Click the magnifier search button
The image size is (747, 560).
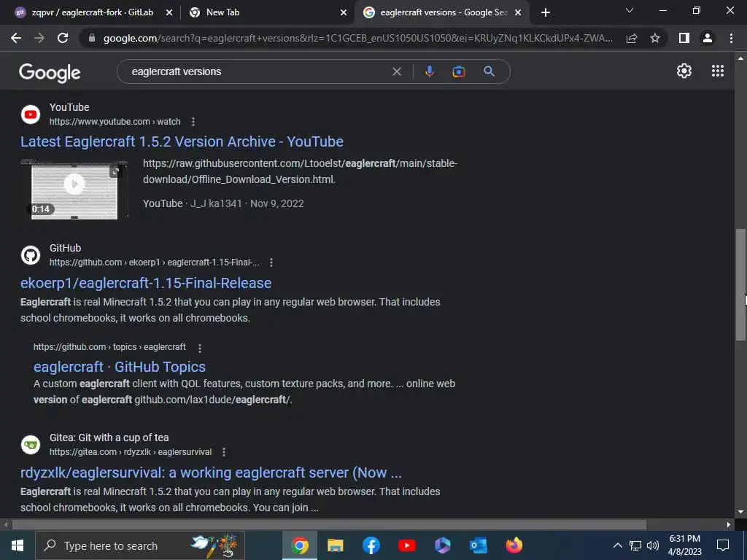point(489,71)
